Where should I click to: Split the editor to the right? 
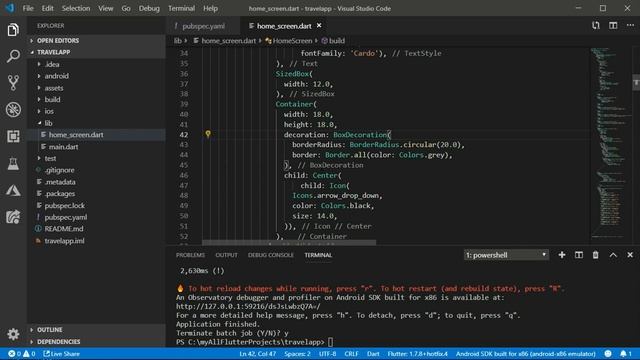(613, 25)
